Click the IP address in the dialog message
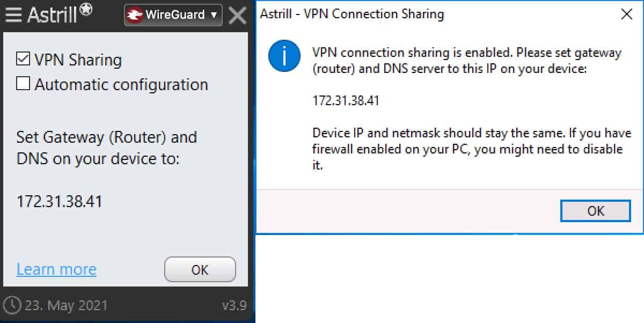644x323 pixels. click(x=346, y=101)
